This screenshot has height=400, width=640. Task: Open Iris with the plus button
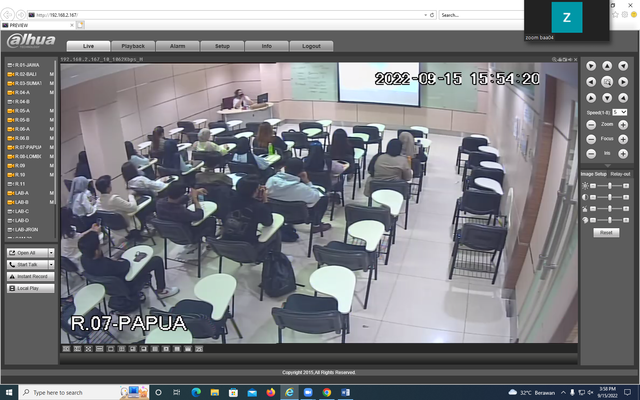click(x=623, y=154)
